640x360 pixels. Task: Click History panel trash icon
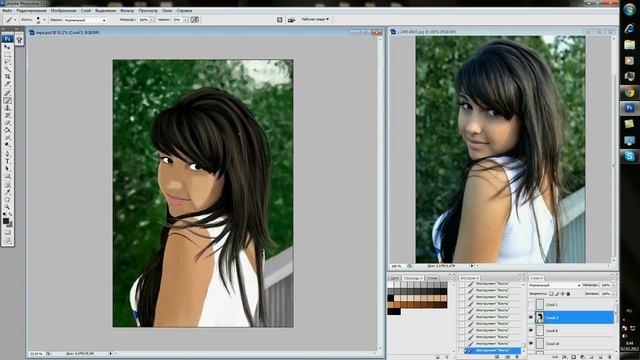click(517, 357)
